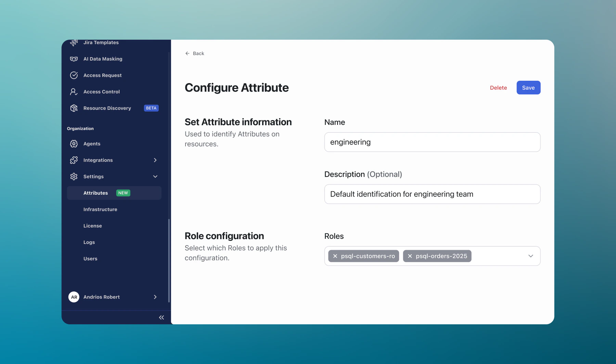Screen dimensions: 616x364
Task: Open the Logs settings page
Action: click(89, 242)
